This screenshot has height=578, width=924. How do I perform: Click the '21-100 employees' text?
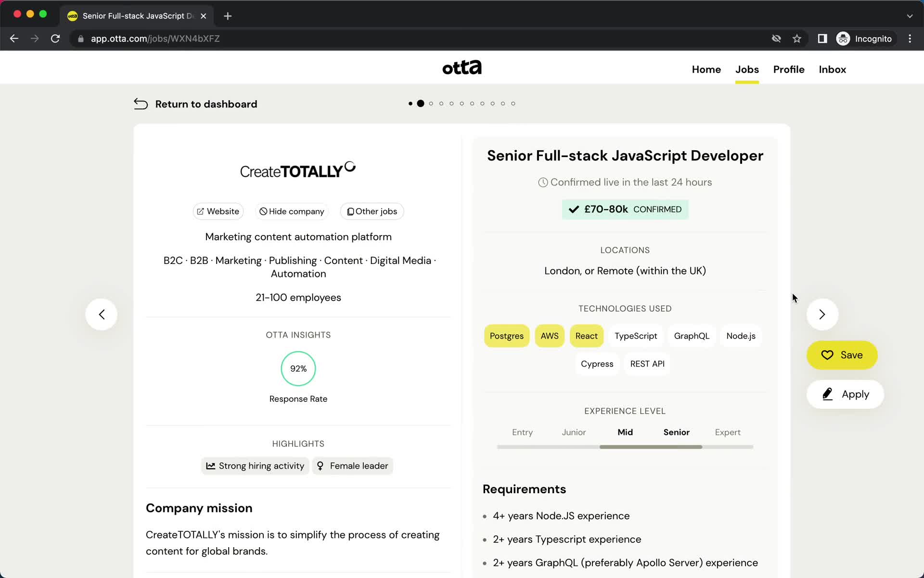[298, 298]
